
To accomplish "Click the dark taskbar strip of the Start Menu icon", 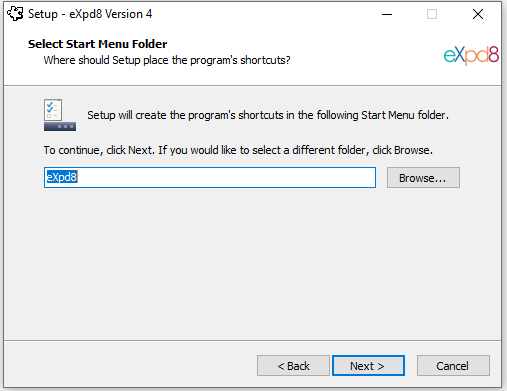I will [60, 127].
